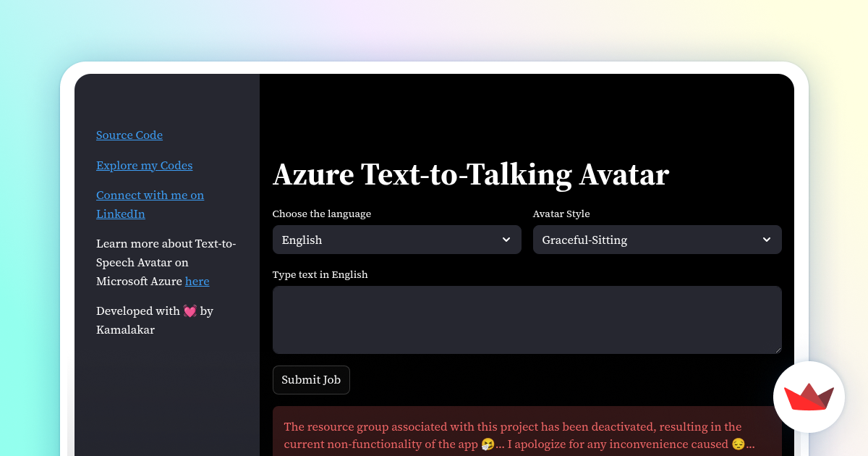Image resolution: width=868 pixels, height=456 pixels.
Task: Click the 'Type text in English' label
Action: (320, 274)
